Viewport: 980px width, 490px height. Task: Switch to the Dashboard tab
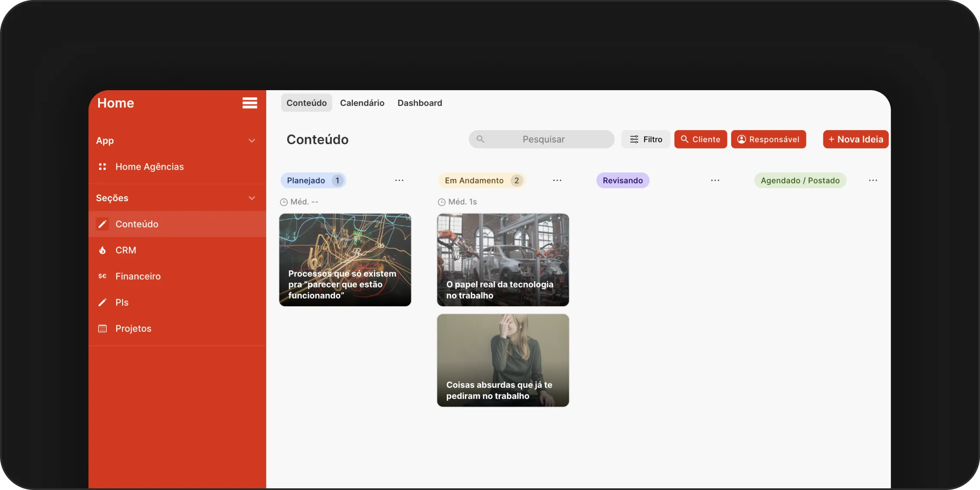(x=419, y=103)
